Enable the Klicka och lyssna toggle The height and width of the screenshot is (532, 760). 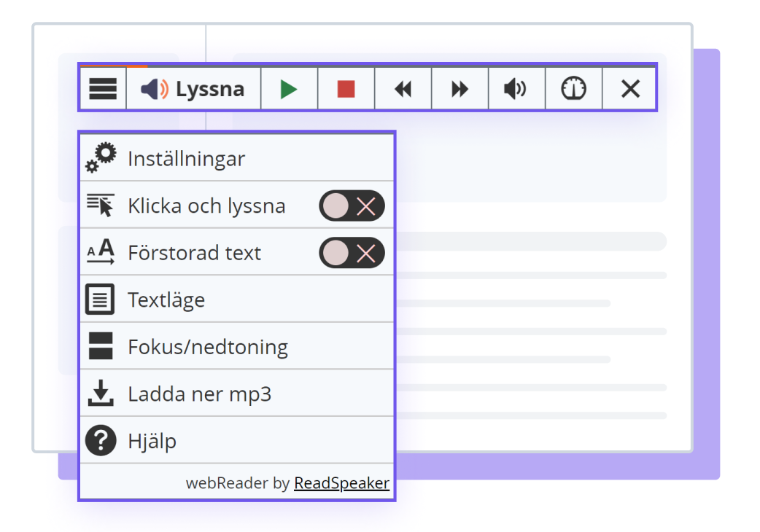pos(352,206)
